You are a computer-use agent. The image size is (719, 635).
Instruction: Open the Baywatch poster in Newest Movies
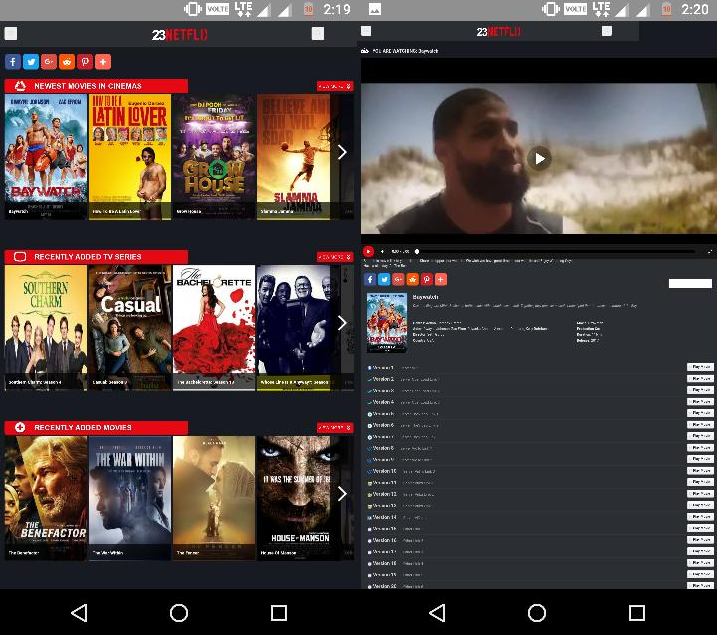click(x=46, y=157)
